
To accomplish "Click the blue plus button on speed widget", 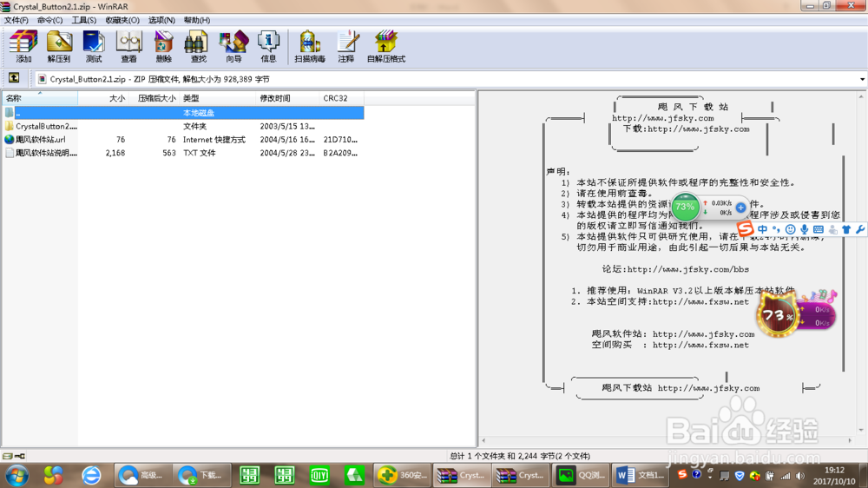I will pyautogui.click(x=740, y=208).
